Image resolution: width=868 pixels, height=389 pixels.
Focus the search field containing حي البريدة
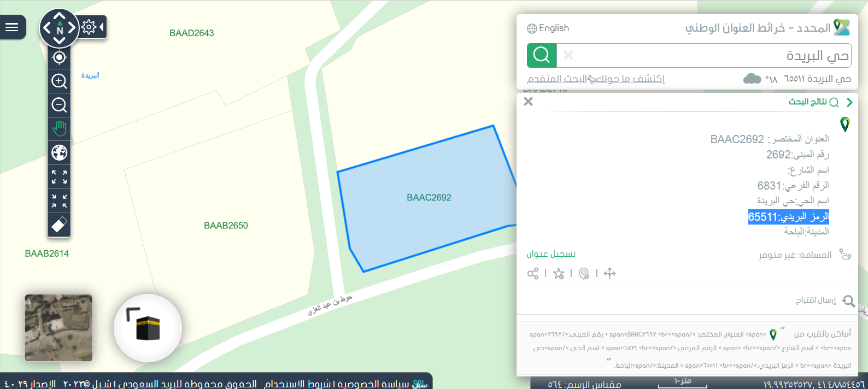pyautogui.click(x=704, y=55)
